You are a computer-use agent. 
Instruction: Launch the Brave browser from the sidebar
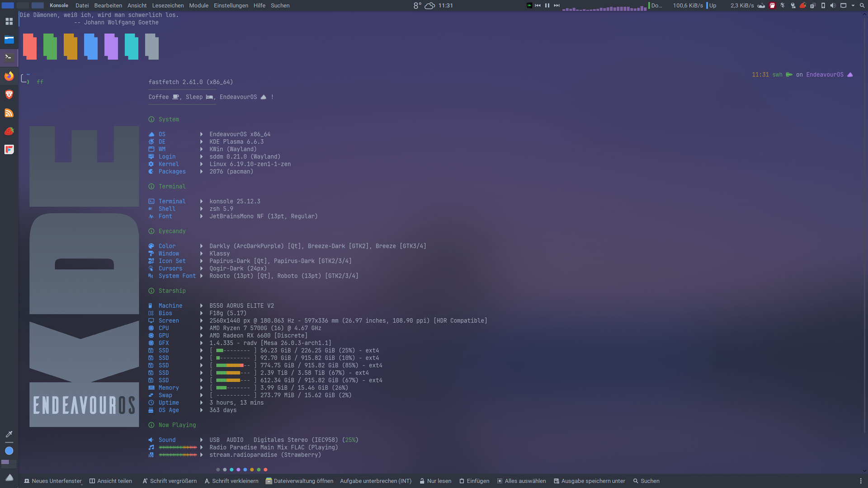coord(9,94)
